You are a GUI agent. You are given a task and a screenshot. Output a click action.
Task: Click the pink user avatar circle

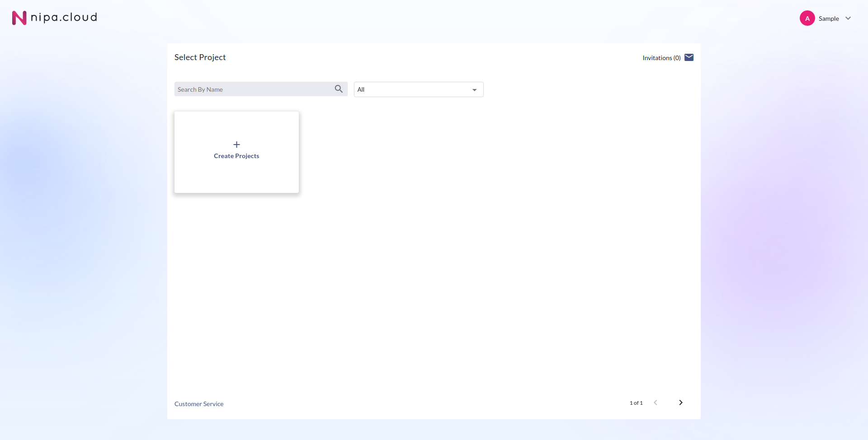coord(807,19)
